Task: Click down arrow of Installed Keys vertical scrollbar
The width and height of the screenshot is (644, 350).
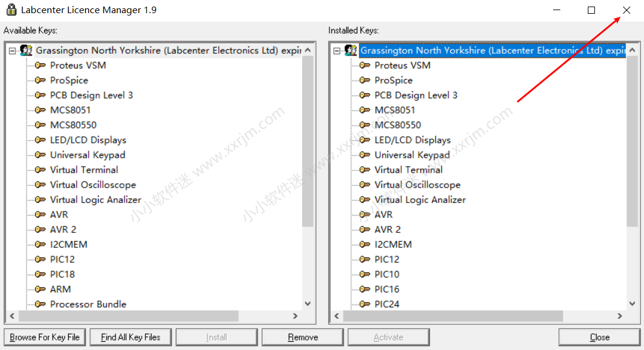Action: (632, 303)
